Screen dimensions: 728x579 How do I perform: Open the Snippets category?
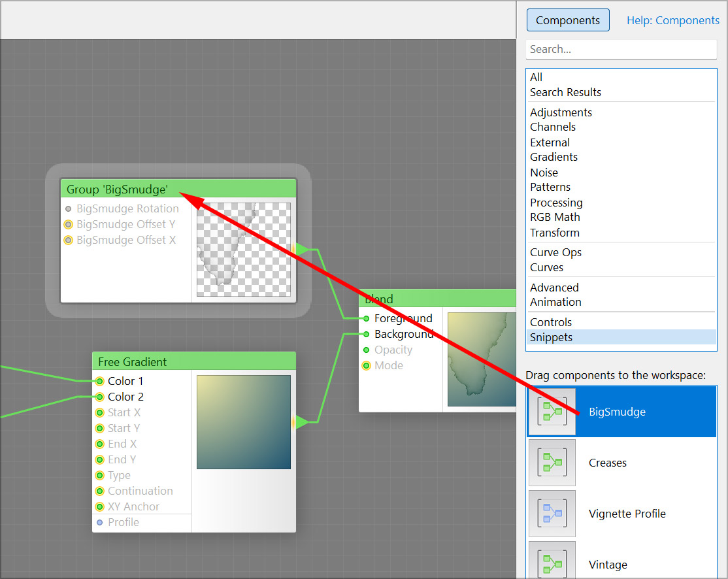551,337
